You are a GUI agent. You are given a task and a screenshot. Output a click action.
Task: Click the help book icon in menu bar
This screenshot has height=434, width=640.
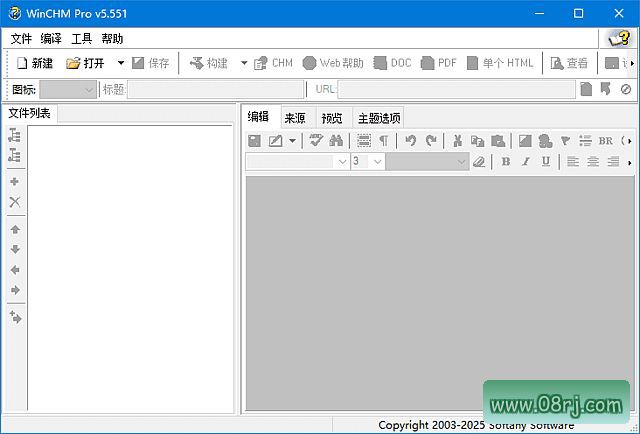619,39
